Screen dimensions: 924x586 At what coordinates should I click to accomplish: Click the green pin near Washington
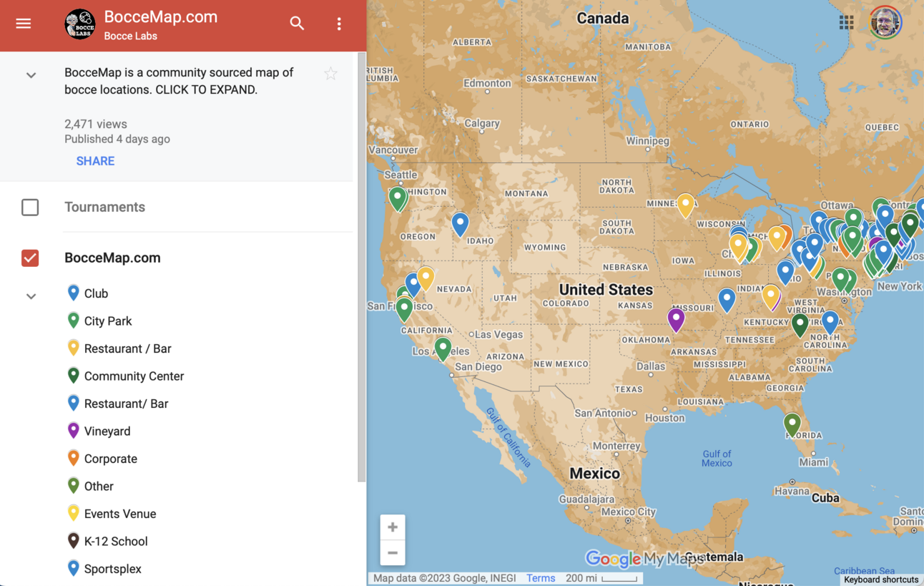tap(841, 278)
